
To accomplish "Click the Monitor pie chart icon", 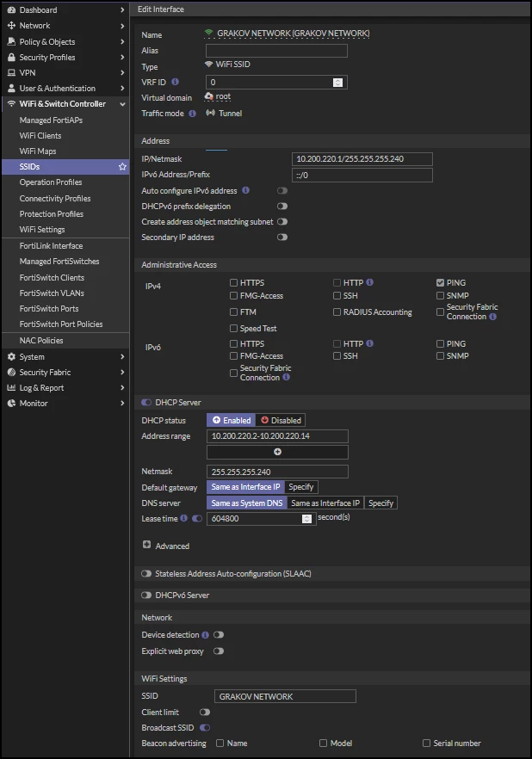I will coord(11,404).
